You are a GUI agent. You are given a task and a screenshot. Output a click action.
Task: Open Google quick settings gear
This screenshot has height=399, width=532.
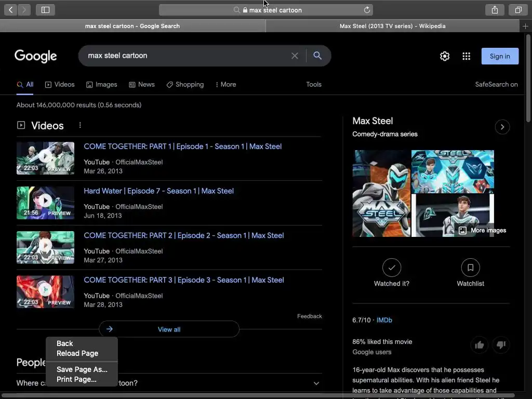click(x=445, y=56)
